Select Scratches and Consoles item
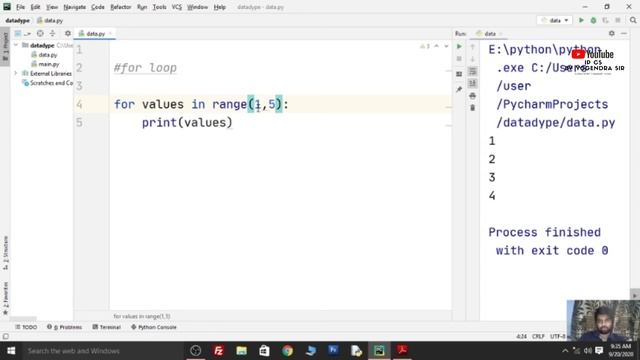 tap(47, 83)
